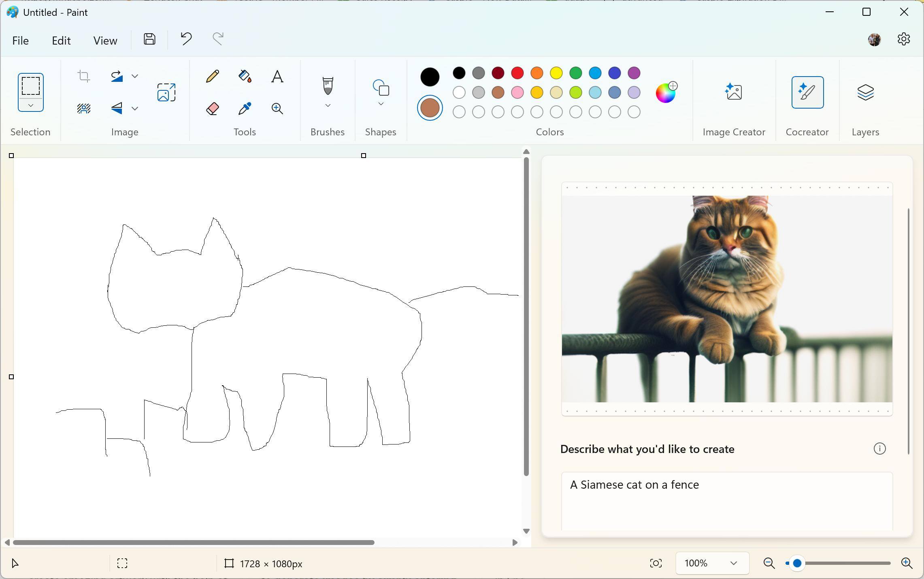
Task: Expand the Selection options dropdown
Action: click(x=30, y=105)
